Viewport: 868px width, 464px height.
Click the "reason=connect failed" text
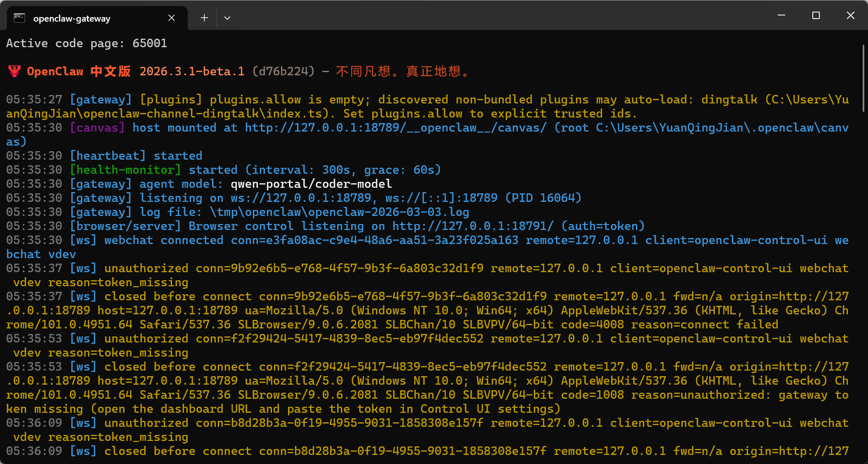(x=705, y=324)
